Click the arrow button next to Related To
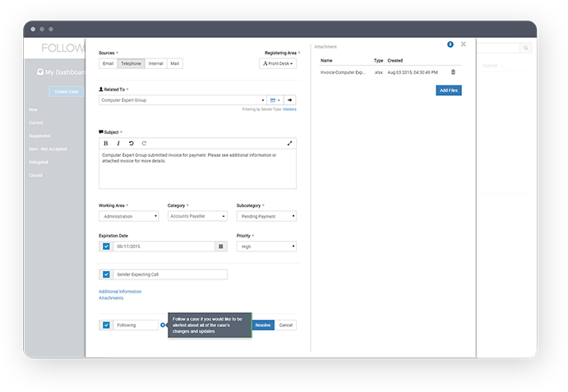Viewport: 568px width, 392px height. point(290,100)
